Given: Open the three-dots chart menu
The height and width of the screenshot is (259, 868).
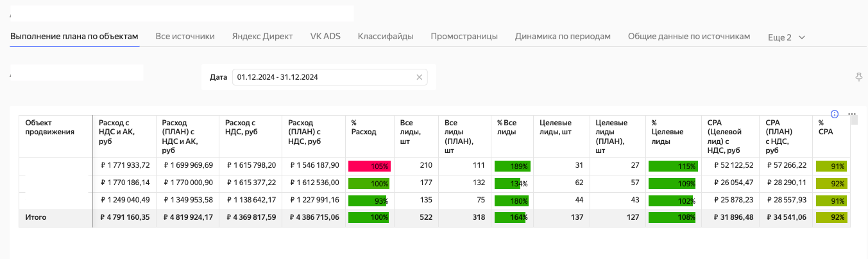Looking at the screenshot, I should (853, 114).
